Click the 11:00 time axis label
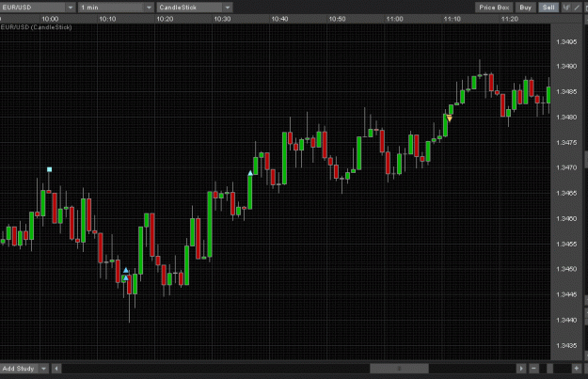Viewport: 588px width, 379px height. (394, 19)
